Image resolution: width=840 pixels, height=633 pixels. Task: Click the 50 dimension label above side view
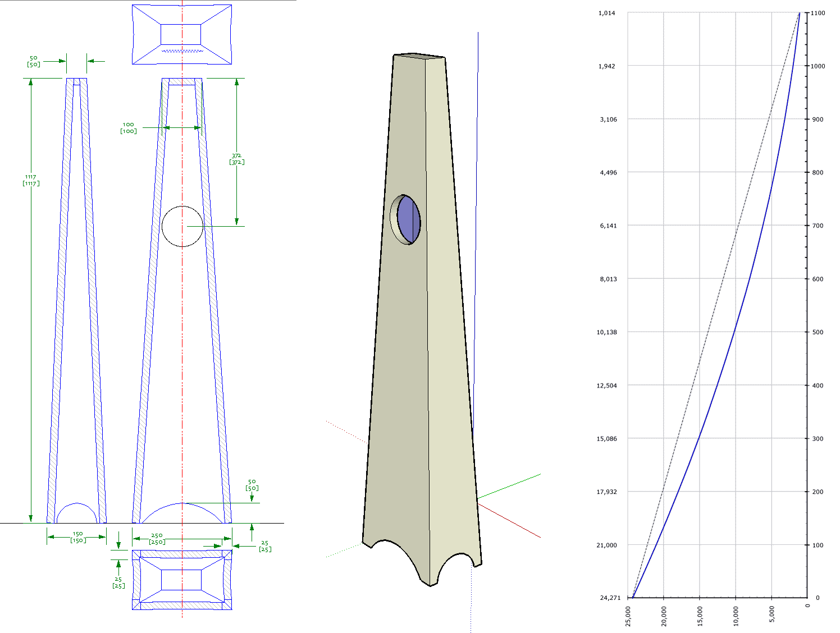(33, 61)
